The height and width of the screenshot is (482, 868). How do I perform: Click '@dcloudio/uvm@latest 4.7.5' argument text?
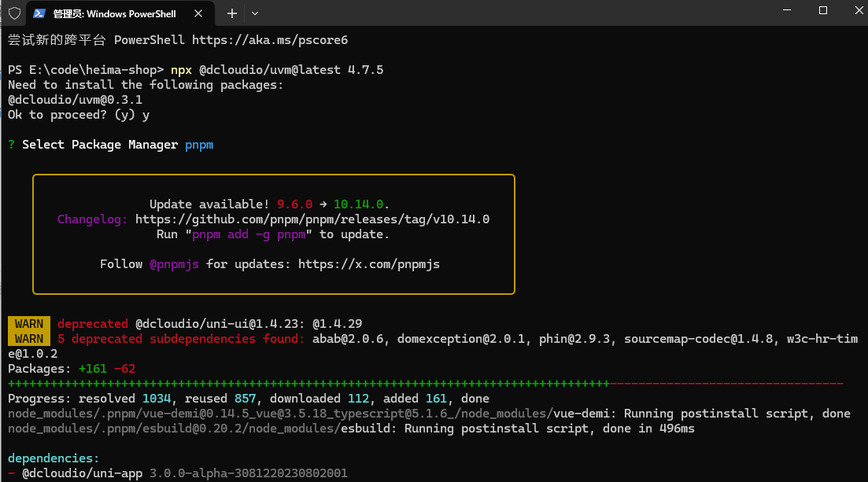point(291,70)
